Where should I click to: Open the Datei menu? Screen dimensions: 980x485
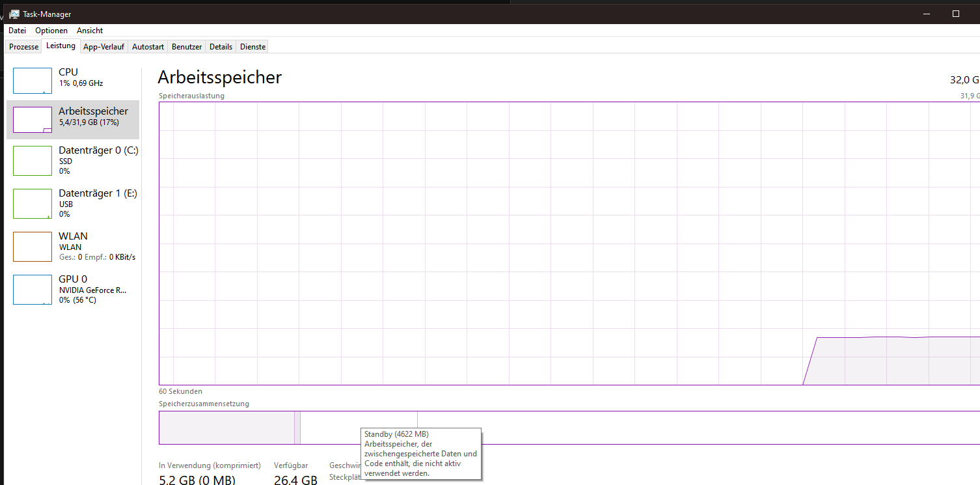click(17, 30)
